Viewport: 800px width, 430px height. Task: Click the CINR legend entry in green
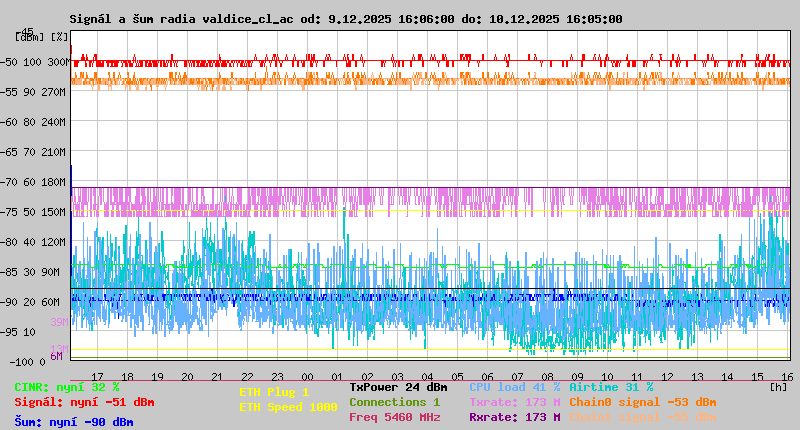point(67,387)
